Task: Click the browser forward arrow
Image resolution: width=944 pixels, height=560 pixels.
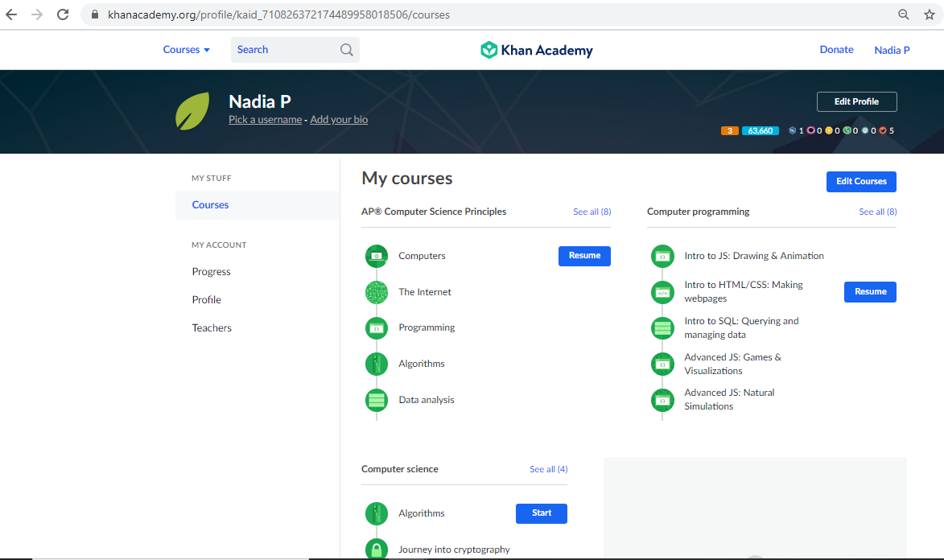Action: (37, 14)
